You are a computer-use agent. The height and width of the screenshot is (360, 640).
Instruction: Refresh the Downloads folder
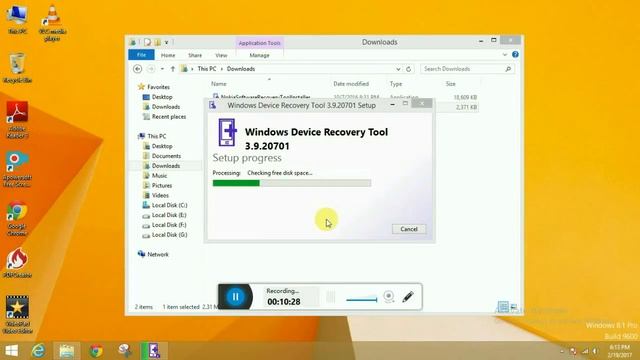click(408, 69)
